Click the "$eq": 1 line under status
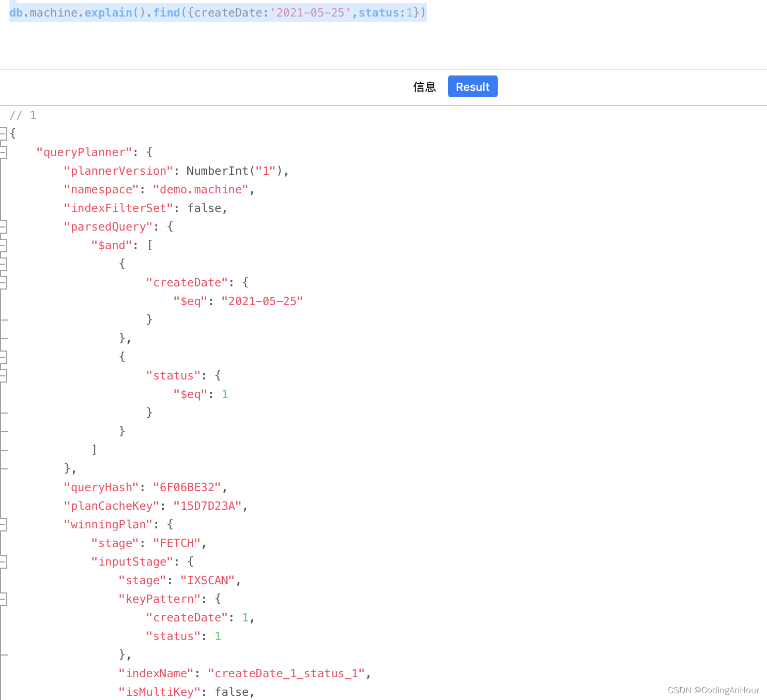Image resolution: width=767 pixels, height=700 pixels. (x=201, y=394)
